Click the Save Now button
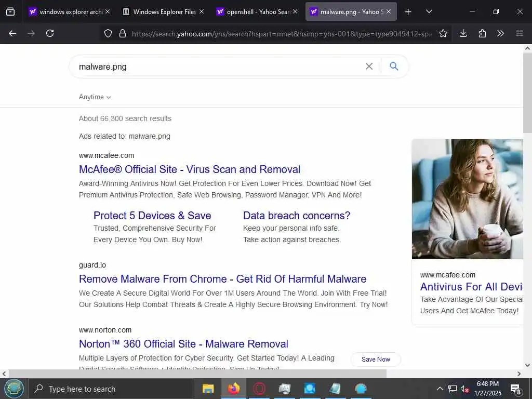532x399 pixels. 376,360
